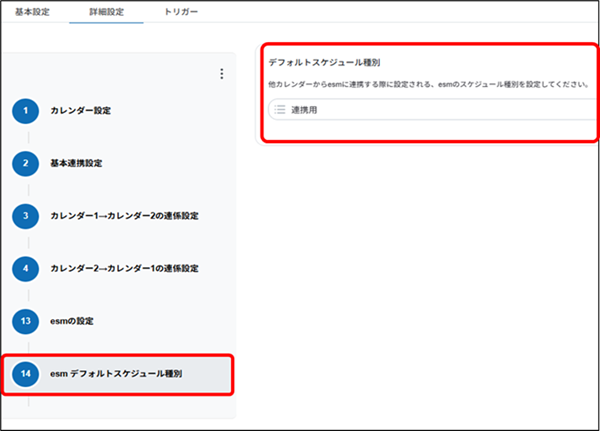Choose esm デフォルトスケジュール種別 step
Viewport: 600px width, 431px height.
[116, 373]
